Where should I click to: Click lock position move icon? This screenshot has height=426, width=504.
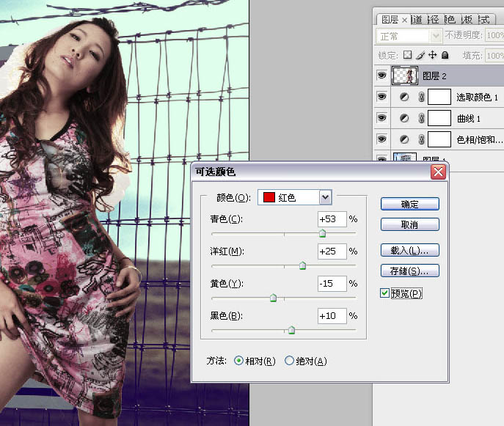point(433,55)
